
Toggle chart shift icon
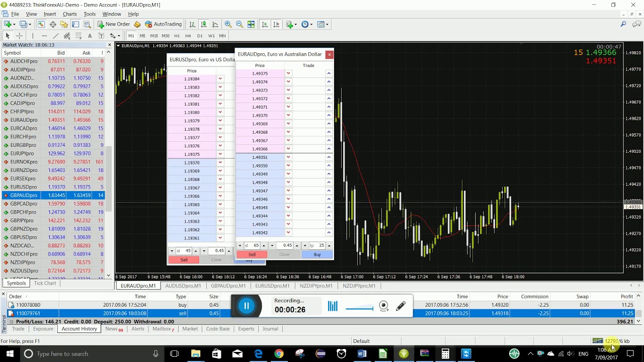(x=276, y=24)
